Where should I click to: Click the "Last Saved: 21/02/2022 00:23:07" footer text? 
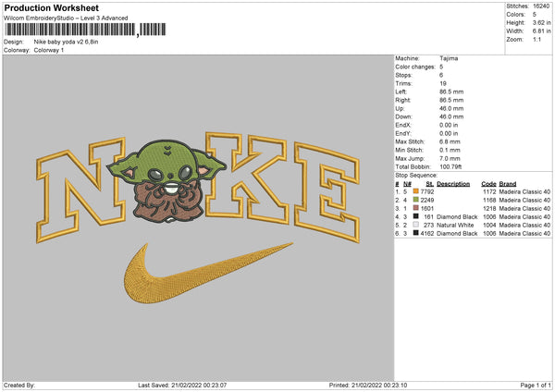(182, 385)
